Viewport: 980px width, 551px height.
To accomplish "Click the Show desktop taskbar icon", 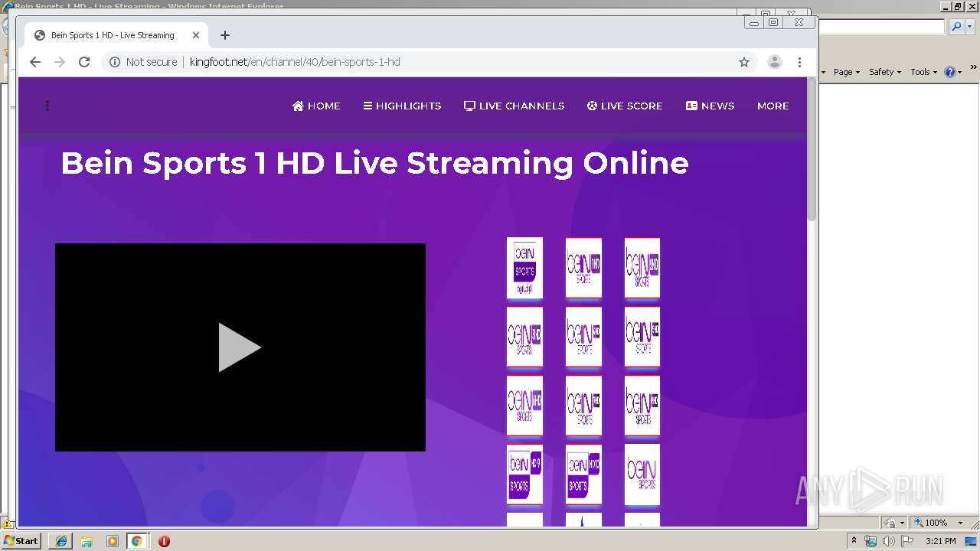I will point(971,541).
